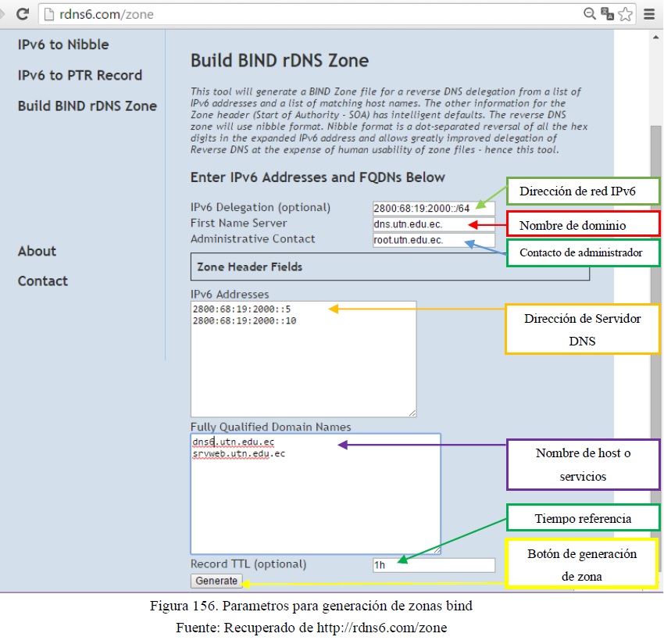Expand the Zone Header Fields section
Screen dimensions: 664x644
point(390,267)
